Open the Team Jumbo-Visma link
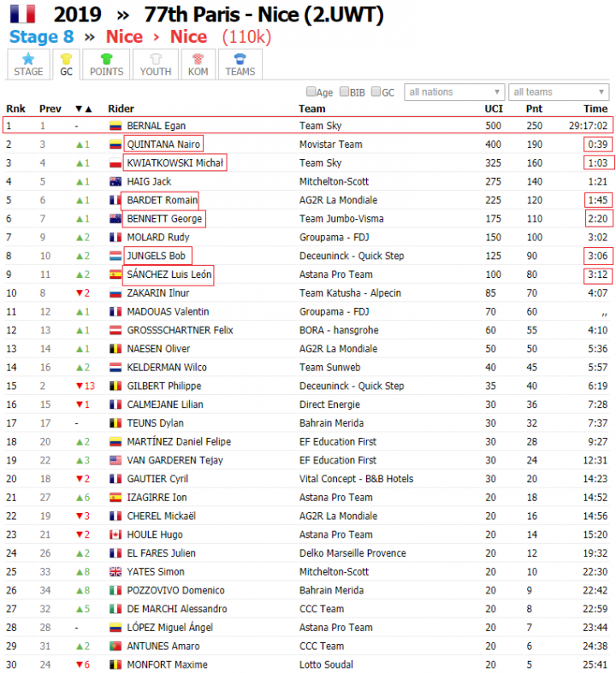The image size is (616, 673). click(x=341, y=219)
